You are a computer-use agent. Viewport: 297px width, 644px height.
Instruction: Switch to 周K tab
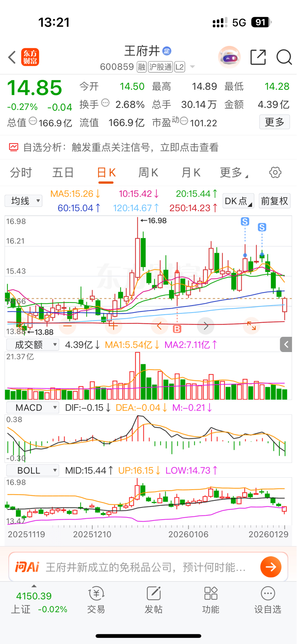click(x=148, y=173)
